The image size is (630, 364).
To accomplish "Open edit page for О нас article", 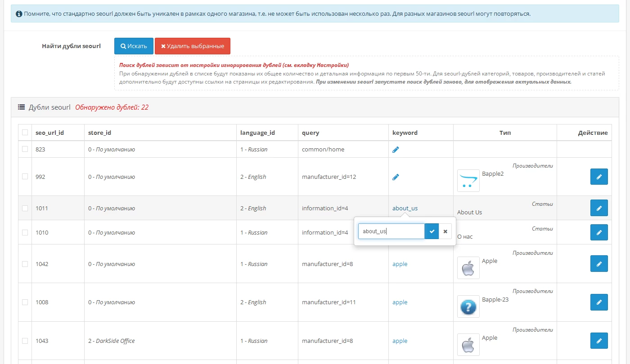I will [x=598, y=233].
